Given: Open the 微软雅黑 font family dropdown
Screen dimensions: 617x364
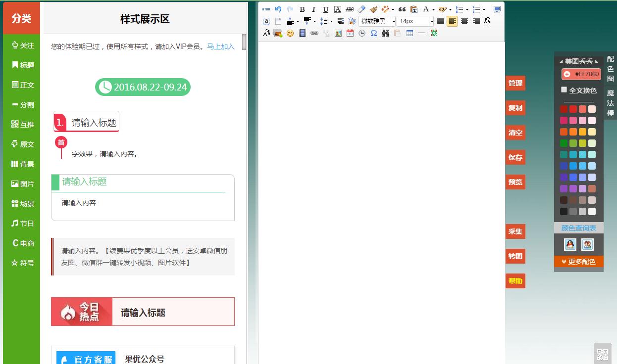Looking at the screenshot, I should (x=375, y=21).
